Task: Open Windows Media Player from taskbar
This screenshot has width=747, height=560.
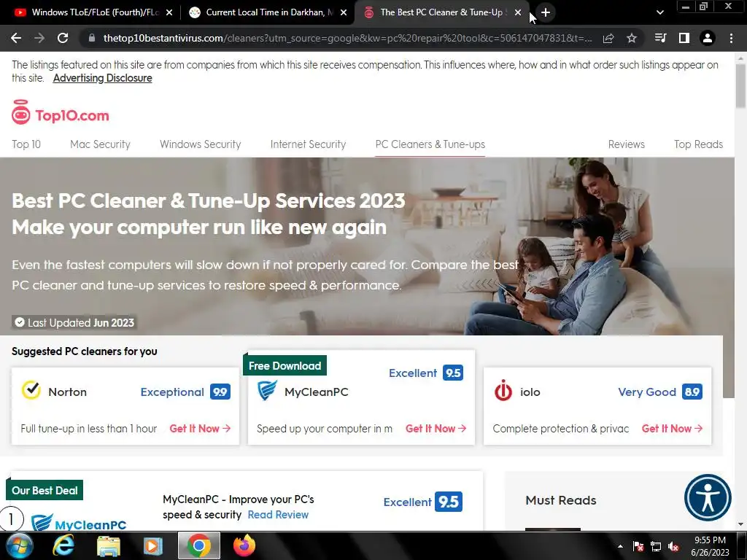Action: 153,546
